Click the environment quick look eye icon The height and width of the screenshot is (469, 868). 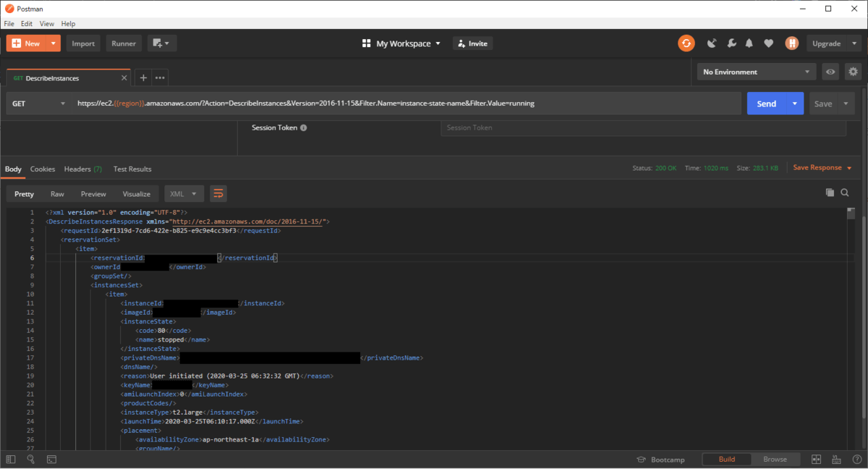pos(830,72)
